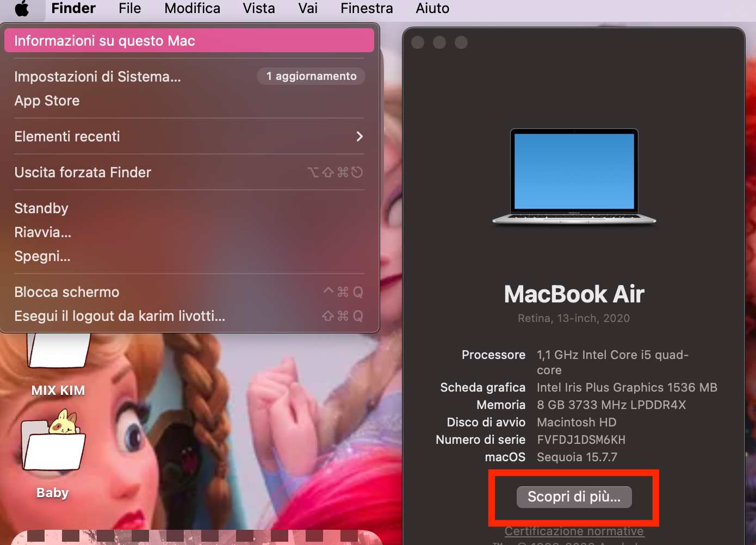The height and width of the screenshot is (545, 756).
Task: Select Informazioni su questo Mac
Action: [189, 41]
